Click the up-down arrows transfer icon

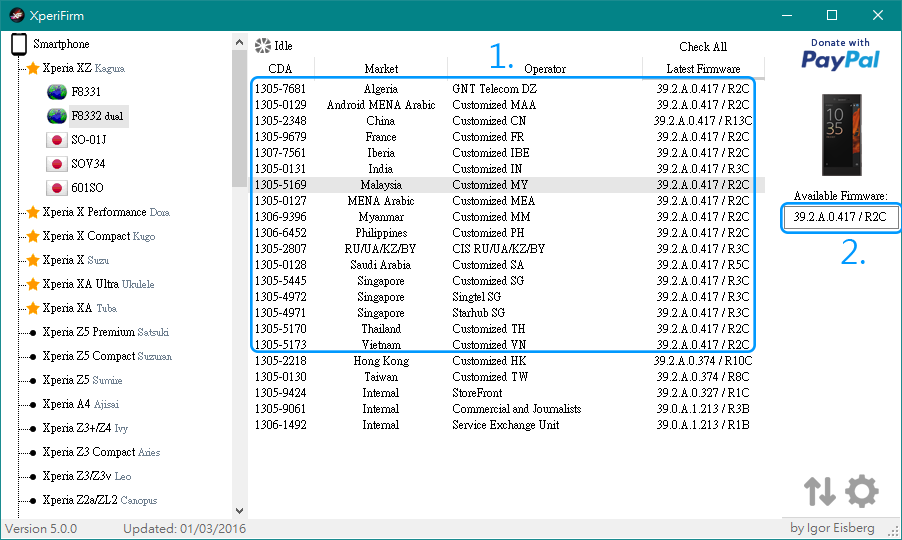coord(819,491)
